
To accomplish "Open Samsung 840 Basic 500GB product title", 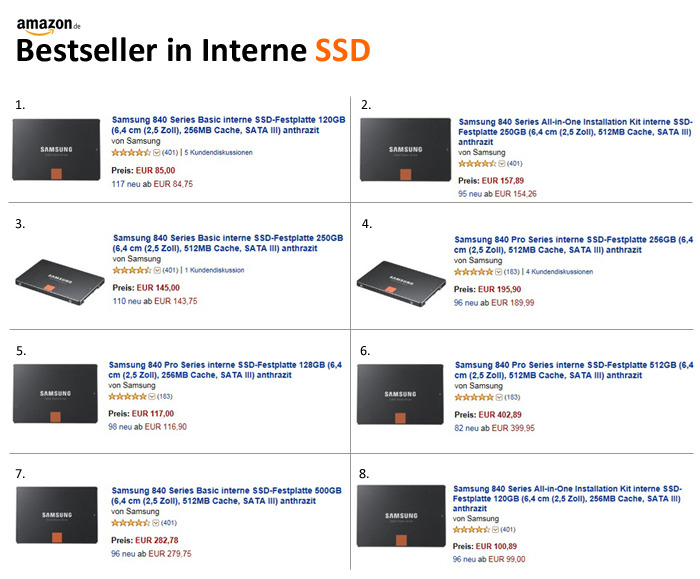I will (226, 496).
